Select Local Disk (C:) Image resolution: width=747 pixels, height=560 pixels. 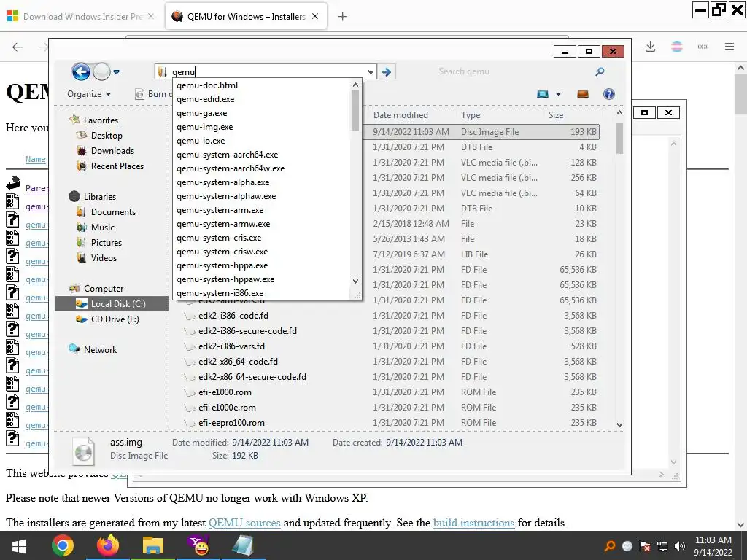point(112,304)
